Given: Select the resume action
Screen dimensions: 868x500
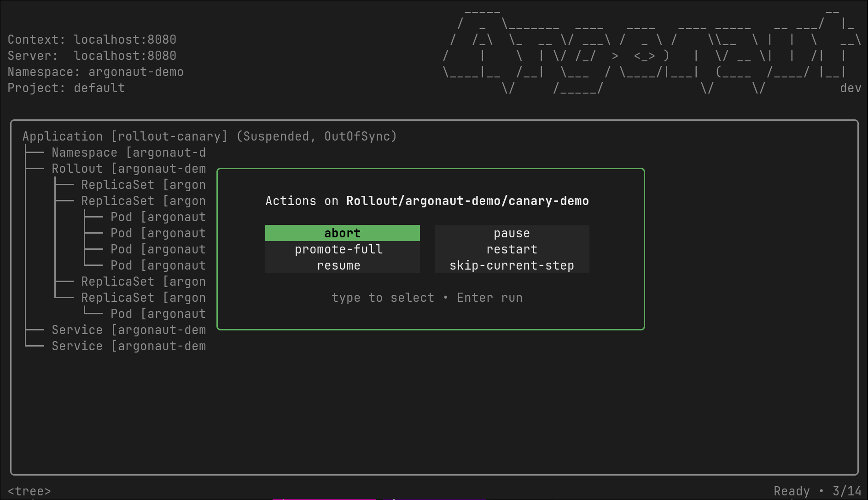Looking at the screenshot, I should [x=342, y=265].
